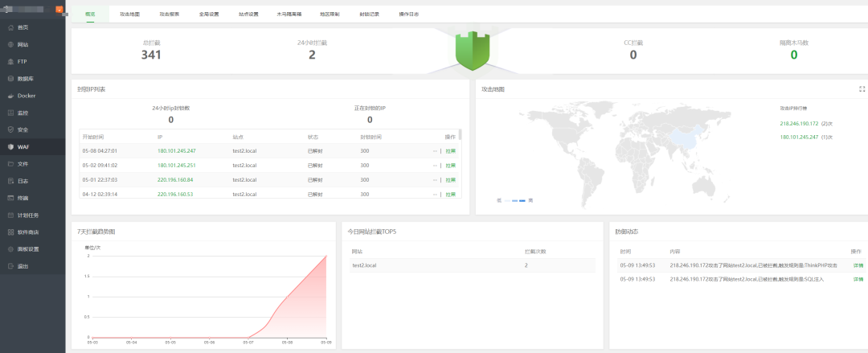Image resolution: width=868 pixels, height=353 pixels.
Task: Click 拉黑 for IP 180.101.245.247
Action: 450,151
